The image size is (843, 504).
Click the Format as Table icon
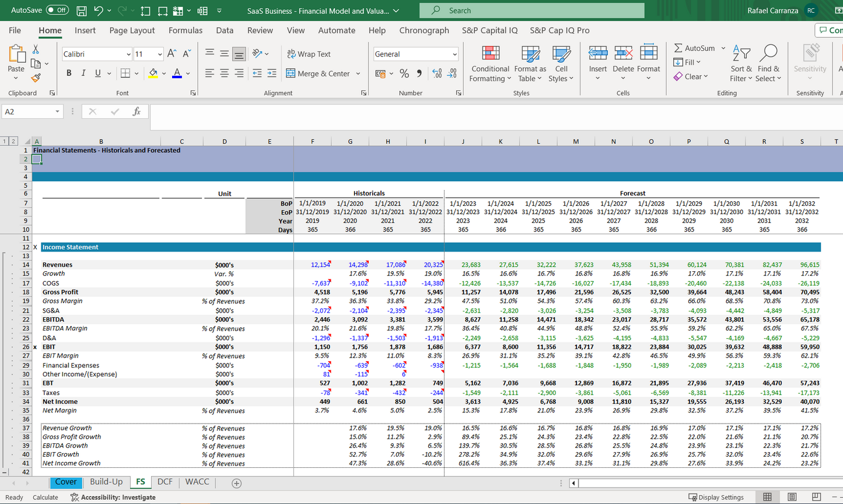(530, 54)
